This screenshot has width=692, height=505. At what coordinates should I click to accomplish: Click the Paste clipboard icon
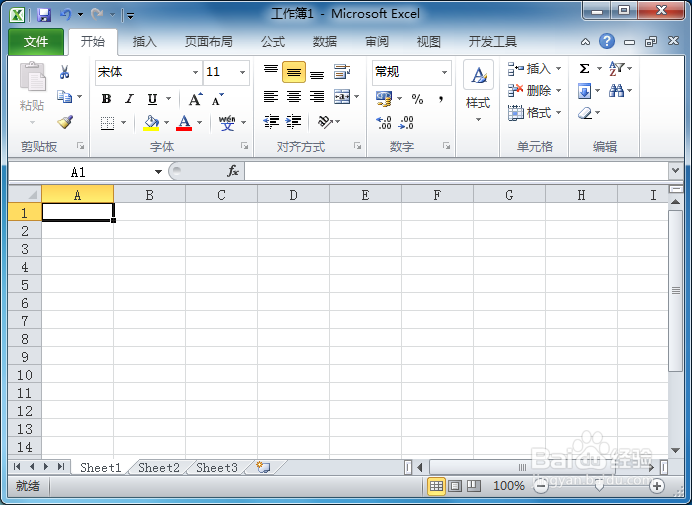tap(33, 76)
